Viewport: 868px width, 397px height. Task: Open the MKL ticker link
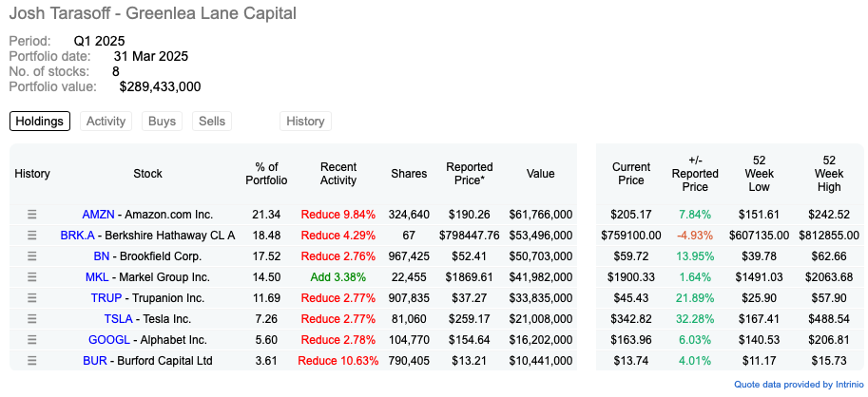pos(97,277)
